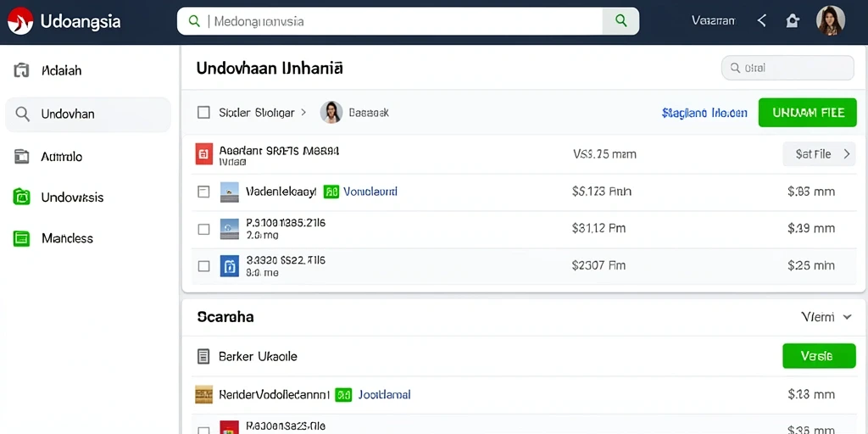Click the blue file icon in 3.3320 row
This screenshot has width=868, height=434.
point(229,265)
